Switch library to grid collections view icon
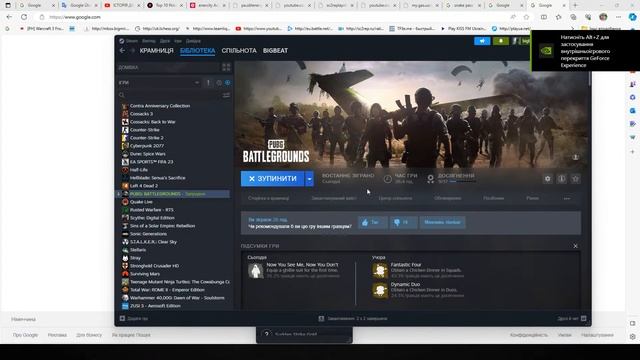640x360 pixels. 226,67
